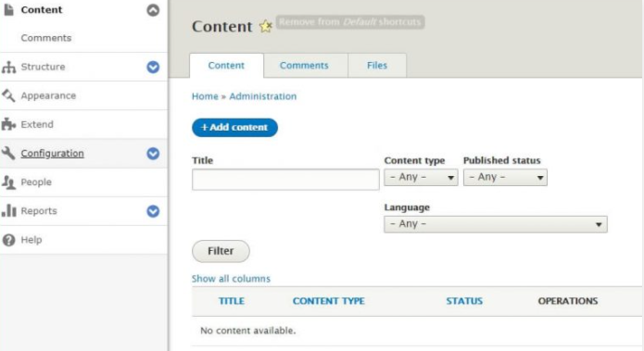This screenshot has width=644, height=351.
Task: Click the Reports bar chart icon
Action: [8, 210]
